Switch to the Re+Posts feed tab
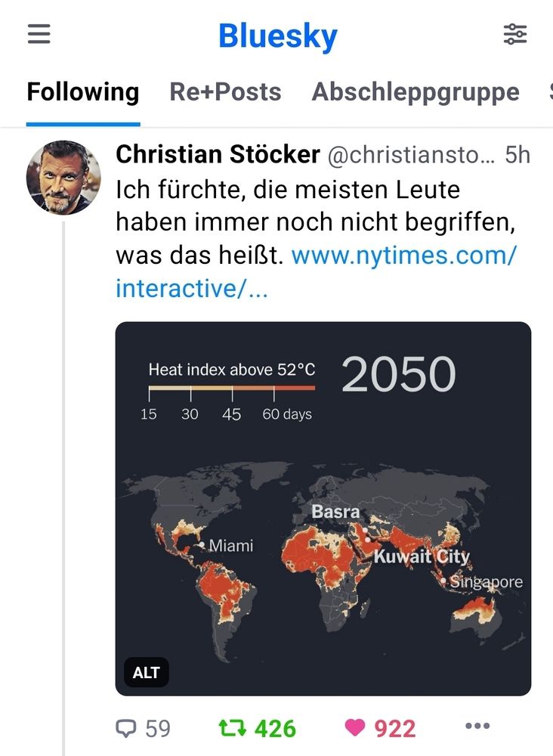The height and width of the screenshot is (756, 553). tap(225, 91)
